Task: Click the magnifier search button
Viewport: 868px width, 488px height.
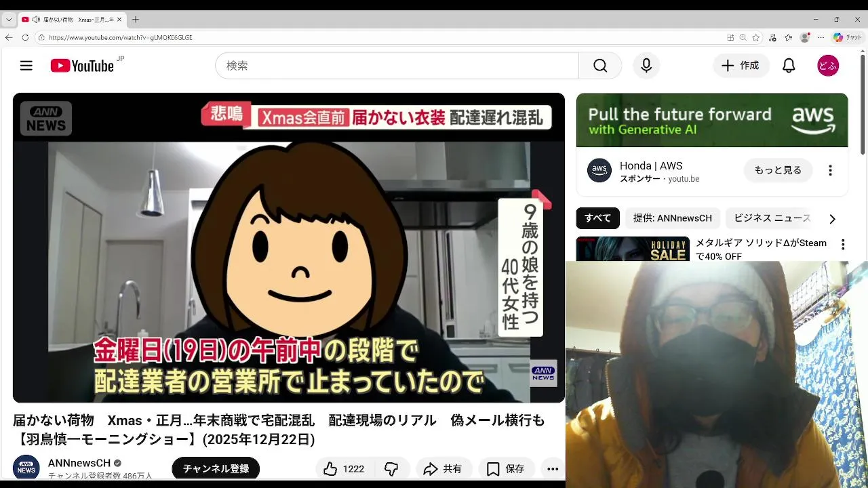Action: pos(600,66)
